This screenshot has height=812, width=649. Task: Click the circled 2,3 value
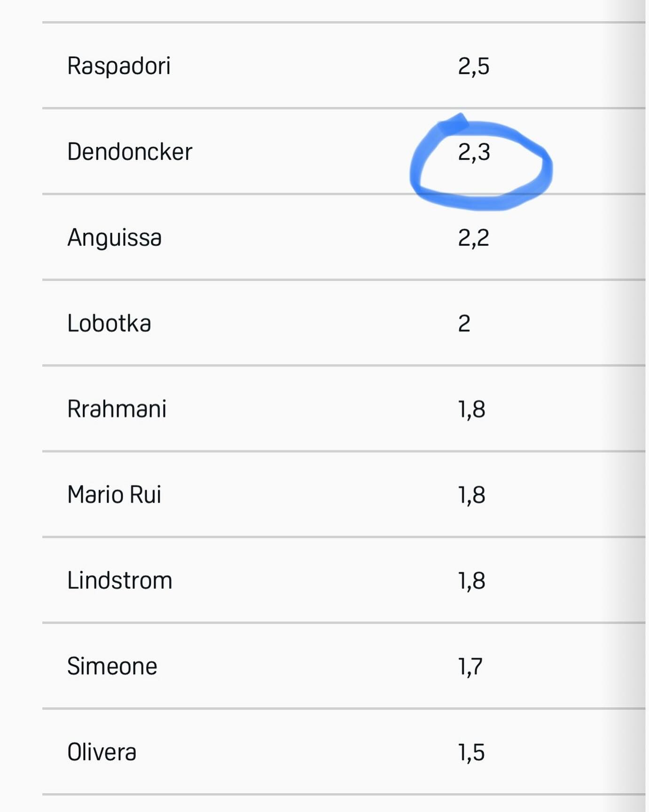click(x=474, y=152)
